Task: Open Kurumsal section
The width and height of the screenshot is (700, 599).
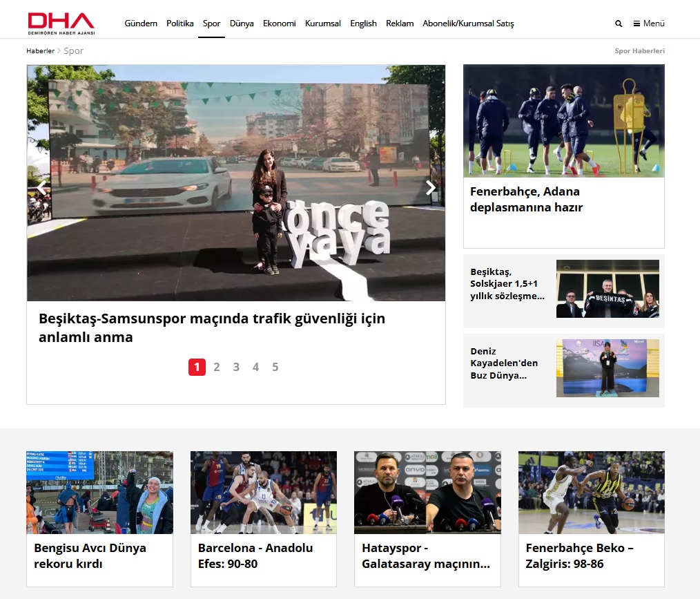Action: pyautogui.click(x=323, y=23)
